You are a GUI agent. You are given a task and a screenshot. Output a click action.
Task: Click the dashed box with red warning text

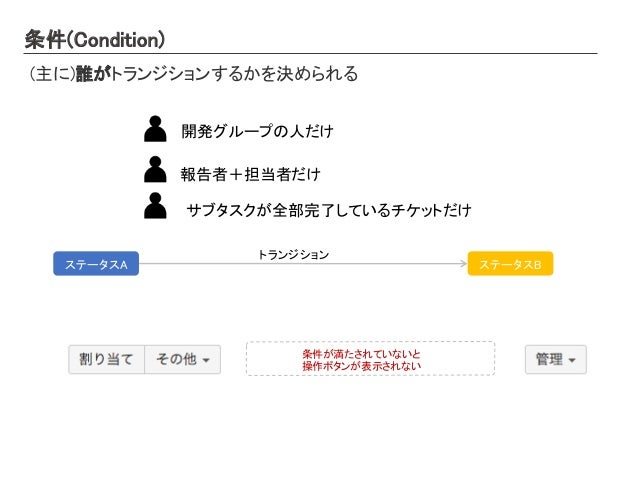click(x=370, y=359)
